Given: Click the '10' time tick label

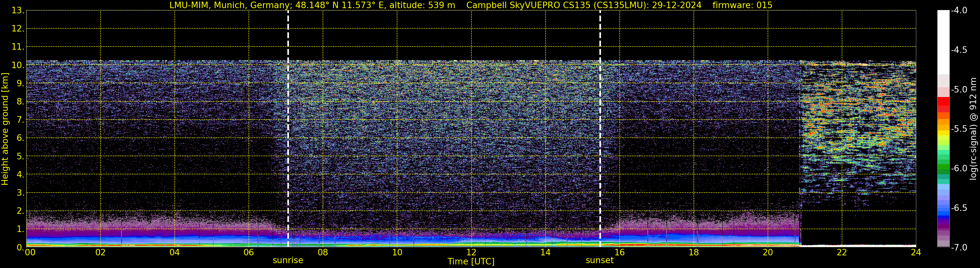Looking at the screenshot, I should coord(397,252).
